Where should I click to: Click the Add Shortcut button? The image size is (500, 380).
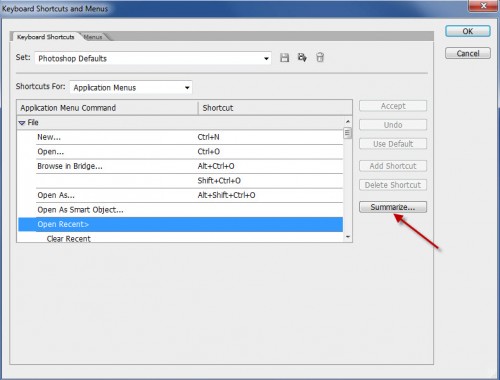(393, 166)
